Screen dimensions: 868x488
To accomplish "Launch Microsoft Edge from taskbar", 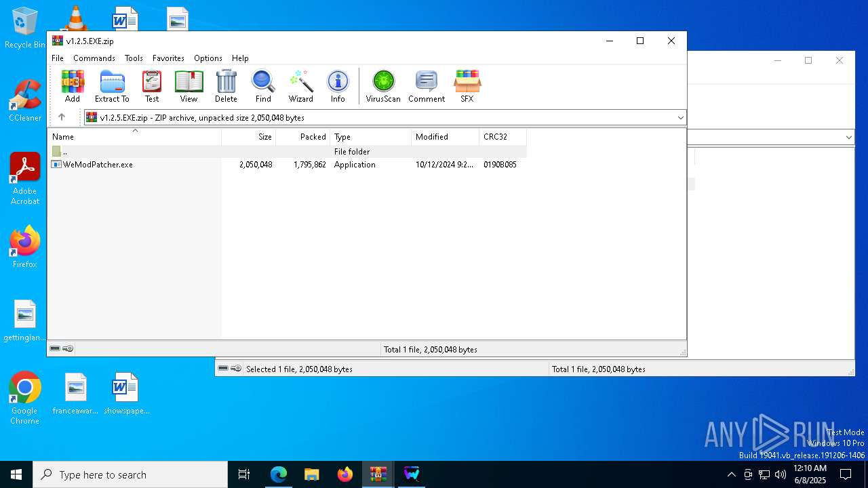I will pyautogui.click(x=279, y=474).
